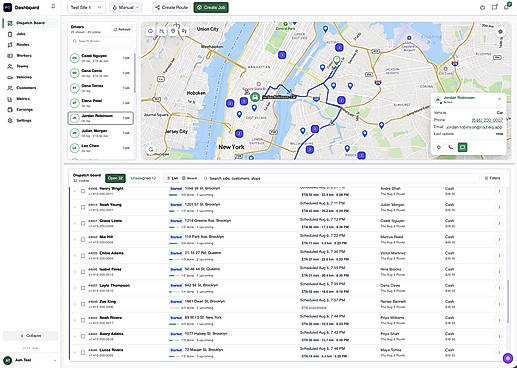Click the green message icon in driver popup

pyautogui.click(x=462, y=147)
